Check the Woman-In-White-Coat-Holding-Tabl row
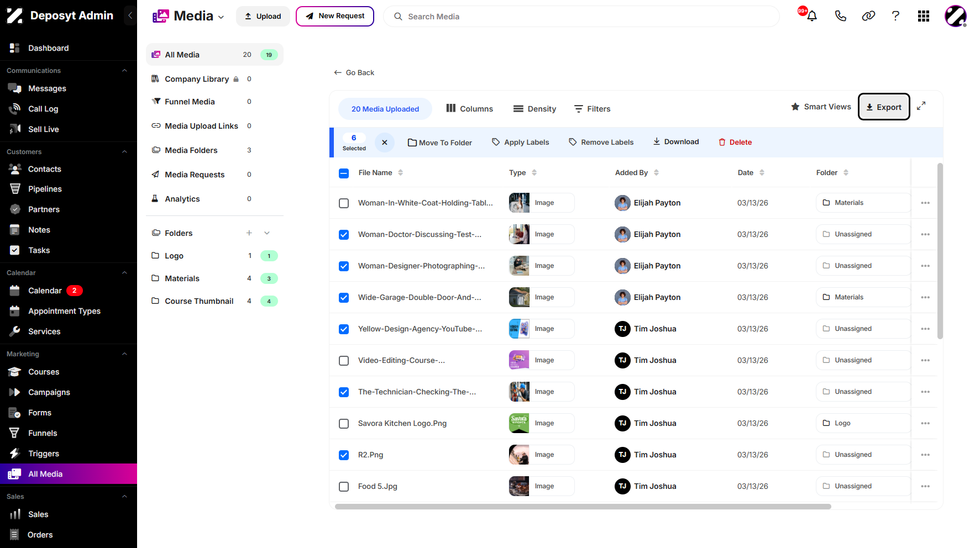The width and height of the screenshot is (980, 548). click(x=344, y=203)
